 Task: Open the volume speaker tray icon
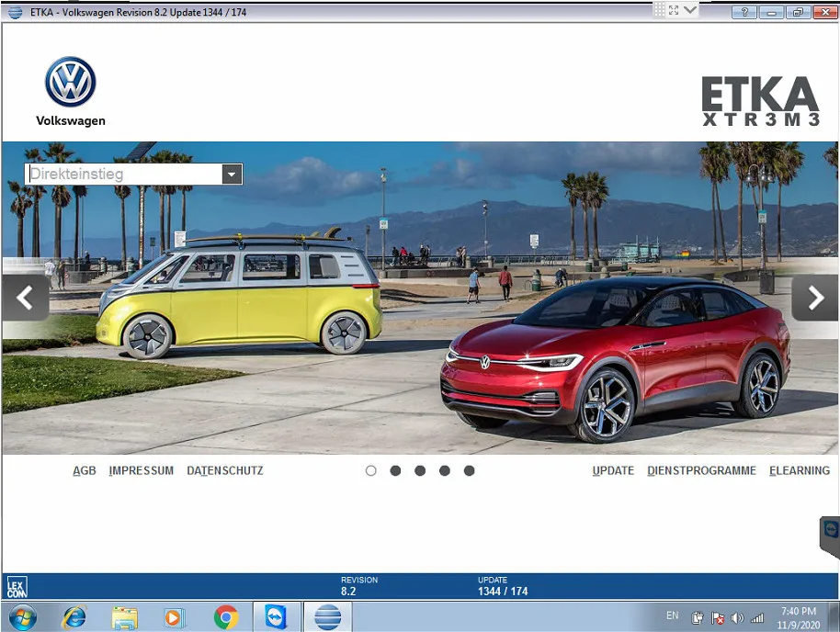(x=738, y=618)
